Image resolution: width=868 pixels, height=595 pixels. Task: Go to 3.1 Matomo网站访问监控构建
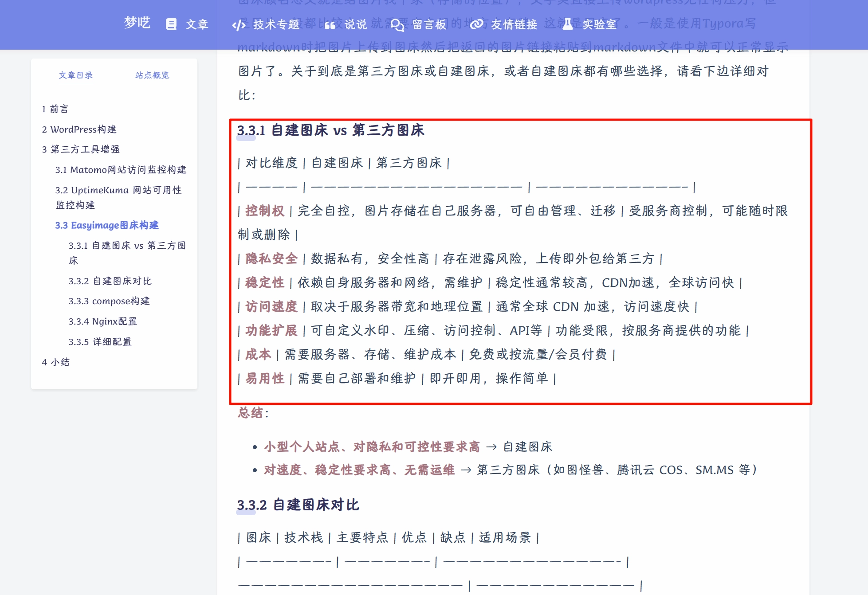(x=121, y=170)
